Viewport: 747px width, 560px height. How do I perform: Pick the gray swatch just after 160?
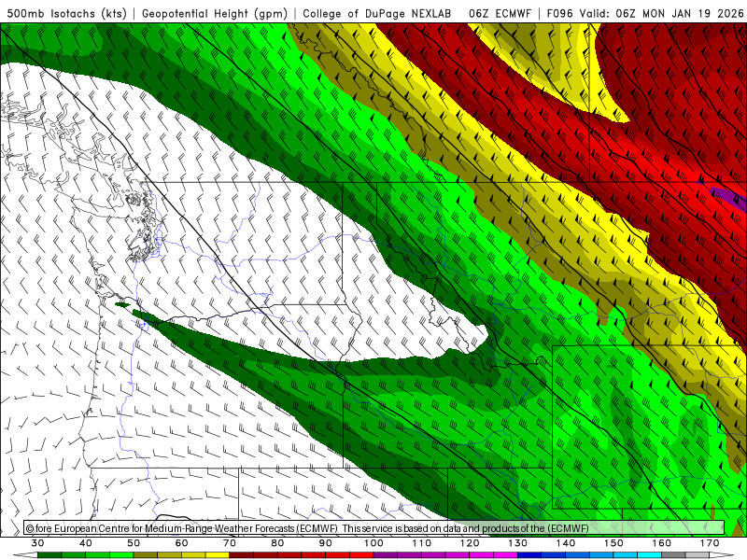point(673,555)
